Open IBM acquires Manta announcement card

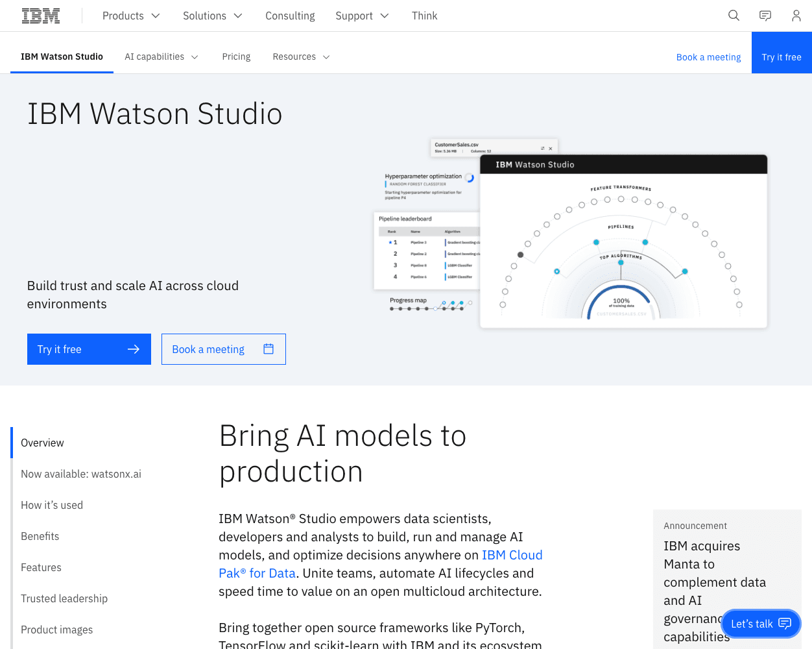tap(727, 580)
